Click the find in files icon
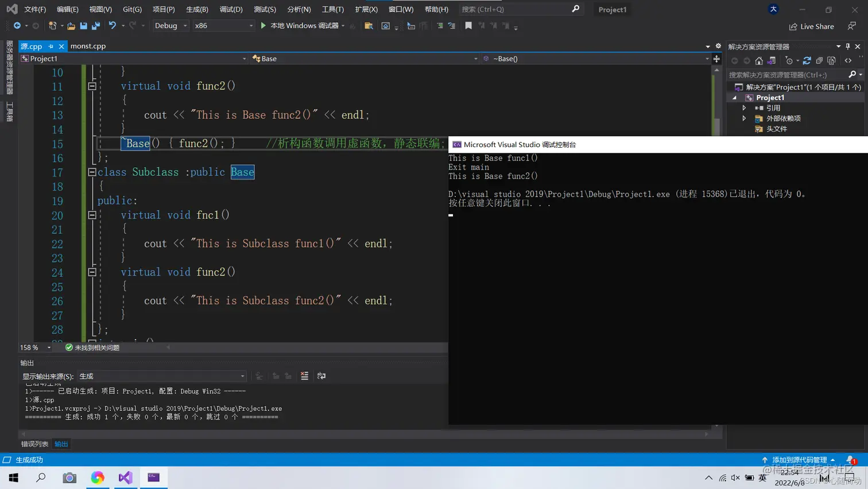This screenshot has width=868, height=489. (369, 26)
